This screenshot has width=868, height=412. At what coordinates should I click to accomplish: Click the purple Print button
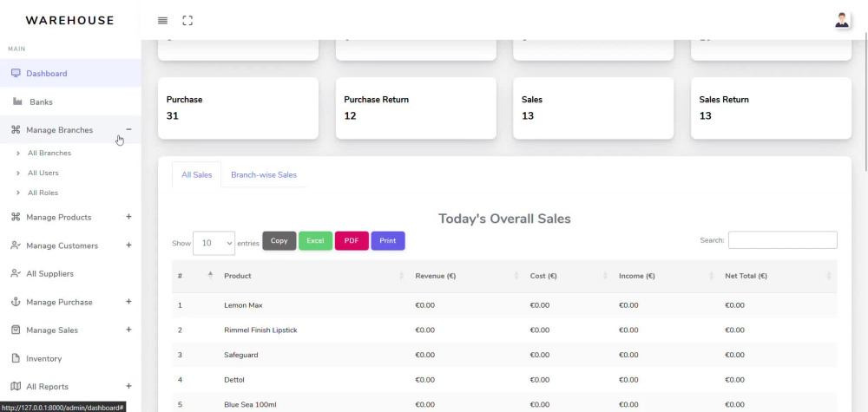(x=387, y=240)
